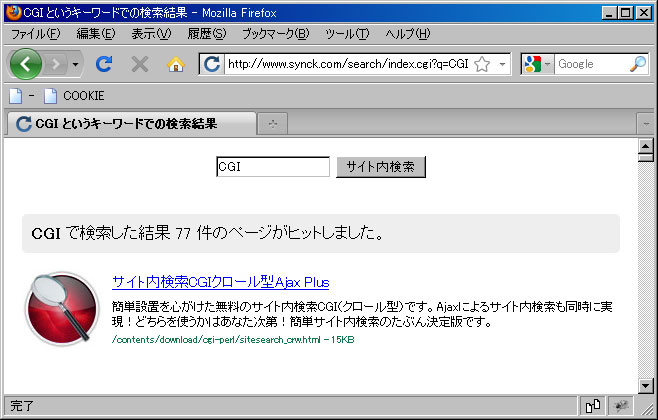Screen dimensions: 658x420
Task: Open the ファイル(F) menu
Action: tap(35, 34)
